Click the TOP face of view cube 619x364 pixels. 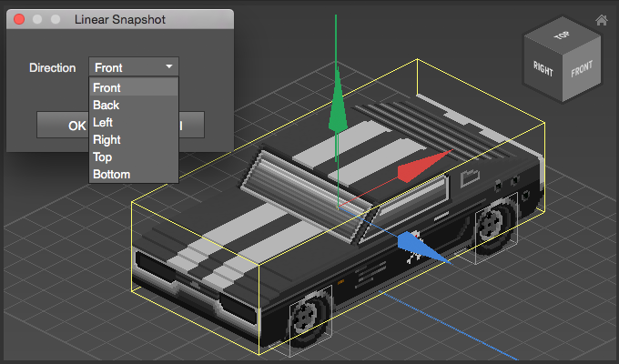563,36
